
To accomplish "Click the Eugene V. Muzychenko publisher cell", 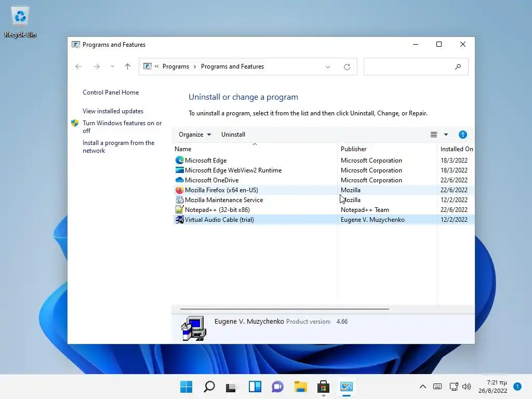I will pos(373,220).
